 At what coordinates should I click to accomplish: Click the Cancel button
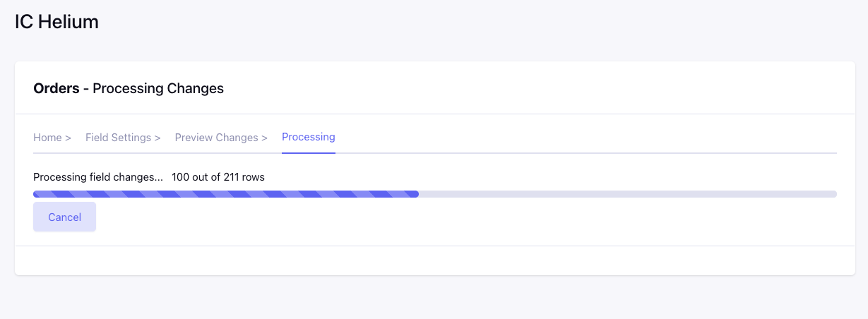[x=64, y=217]
